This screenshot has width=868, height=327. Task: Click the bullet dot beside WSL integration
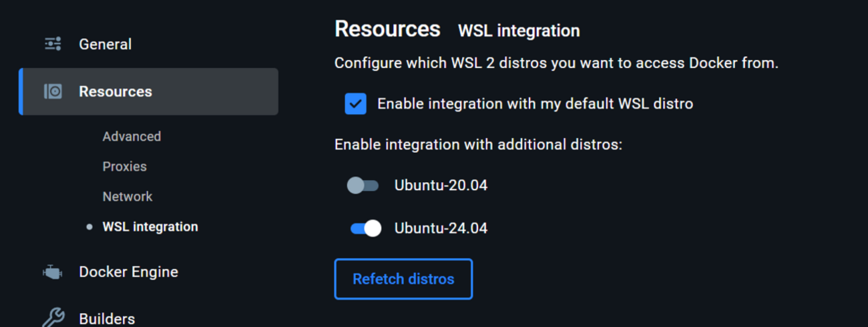89,227
